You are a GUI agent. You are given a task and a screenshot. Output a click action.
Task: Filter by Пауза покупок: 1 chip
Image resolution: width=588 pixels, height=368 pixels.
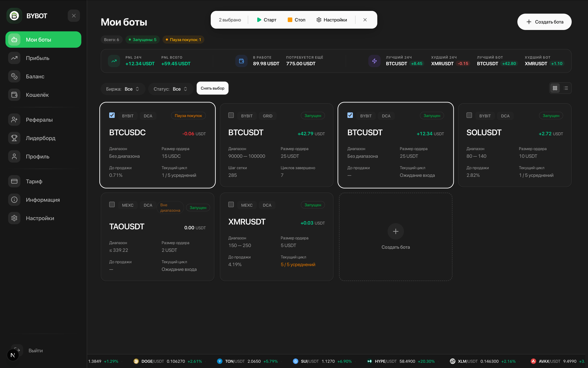pos(183,40)
